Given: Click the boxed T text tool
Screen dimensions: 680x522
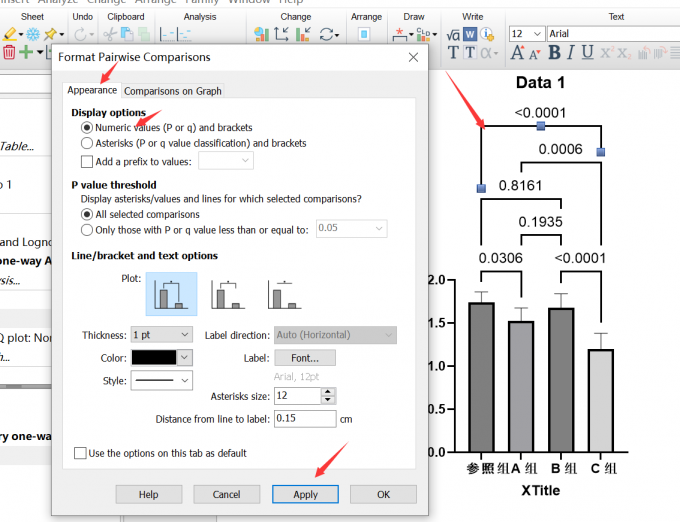Looking at the screenshot, I should (x=470, y=52).
